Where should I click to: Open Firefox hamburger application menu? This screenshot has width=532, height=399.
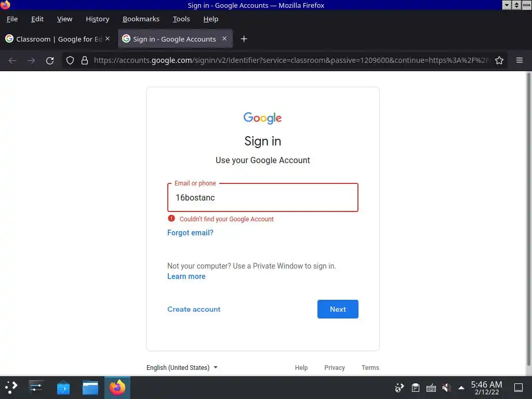tap(520, 60)
